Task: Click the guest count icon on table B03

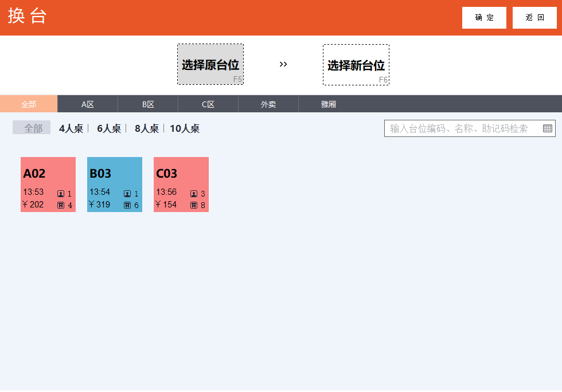Action: click(127, 194)
